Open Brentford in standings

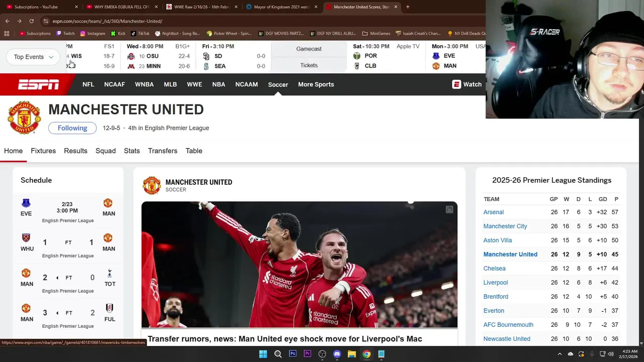[496, 297]
